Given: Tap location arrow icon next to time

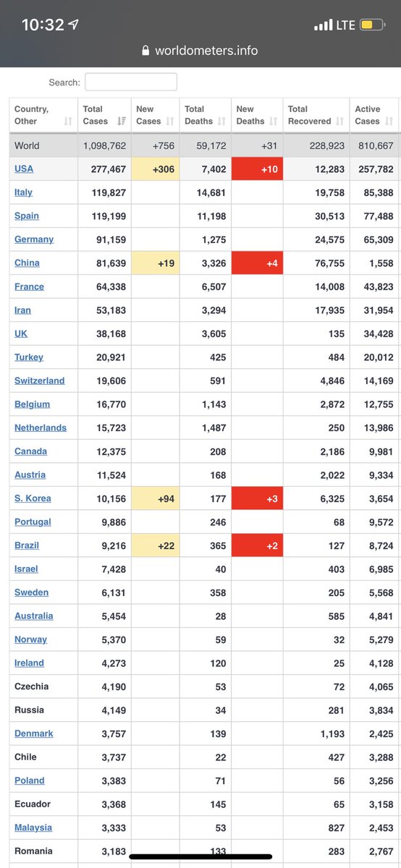Looking at the screenshot, I should 75,25.
